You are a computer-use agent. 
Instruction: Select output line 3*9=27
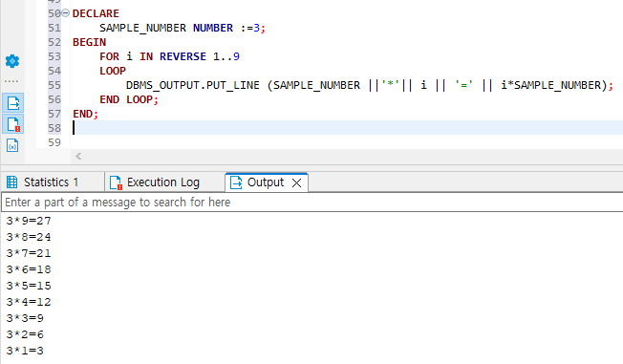click(29, 221)
